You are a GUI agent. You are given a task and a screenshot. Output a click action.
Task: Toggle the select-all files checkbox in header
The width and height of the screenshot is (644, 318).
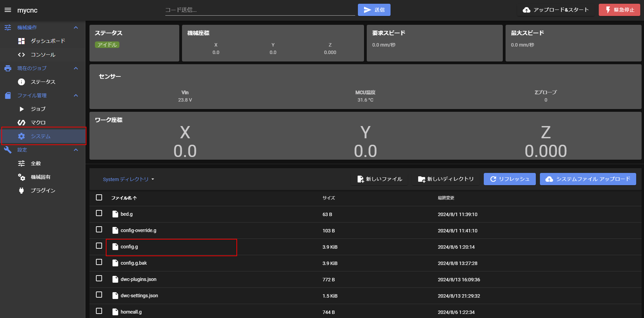[99, 197]
